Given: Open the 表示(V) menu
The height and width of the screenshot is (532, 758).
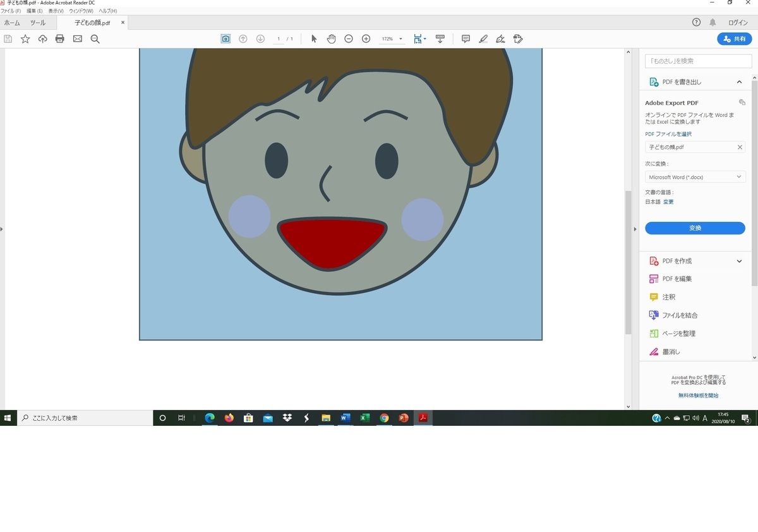Looking at the screenshot, I should [x=56, y=11].
